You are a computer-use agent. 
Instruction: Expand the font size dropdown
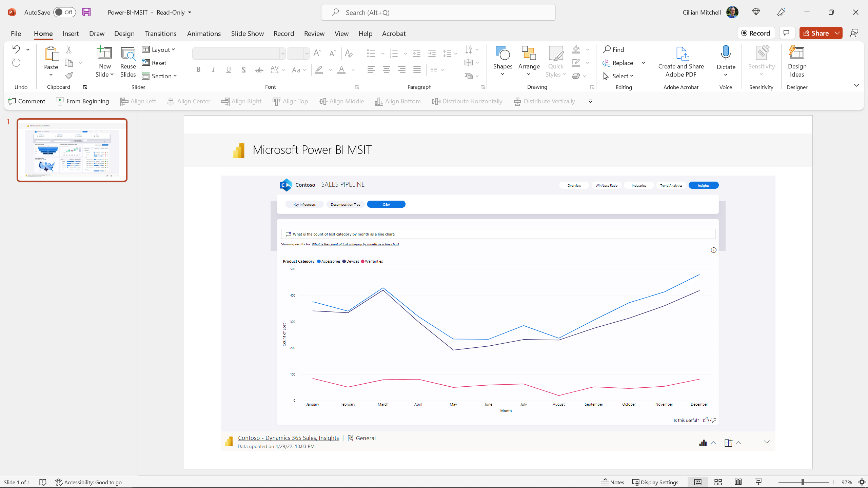[306, 53]
